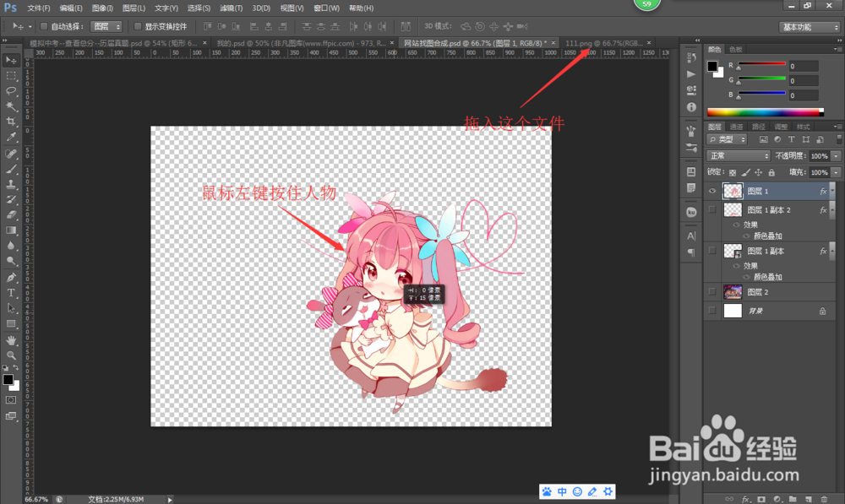Open the 填充 slider dropdown arrow
The image size is (845, 504).
click(x=836, y=172)
